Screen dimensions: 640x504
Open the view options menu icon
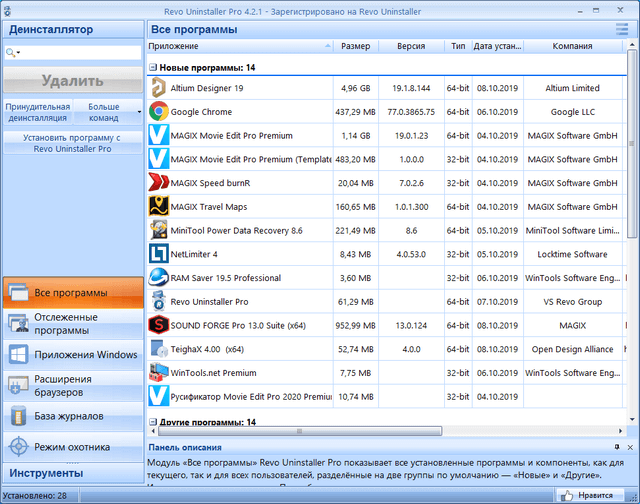(x=622, y=30)
